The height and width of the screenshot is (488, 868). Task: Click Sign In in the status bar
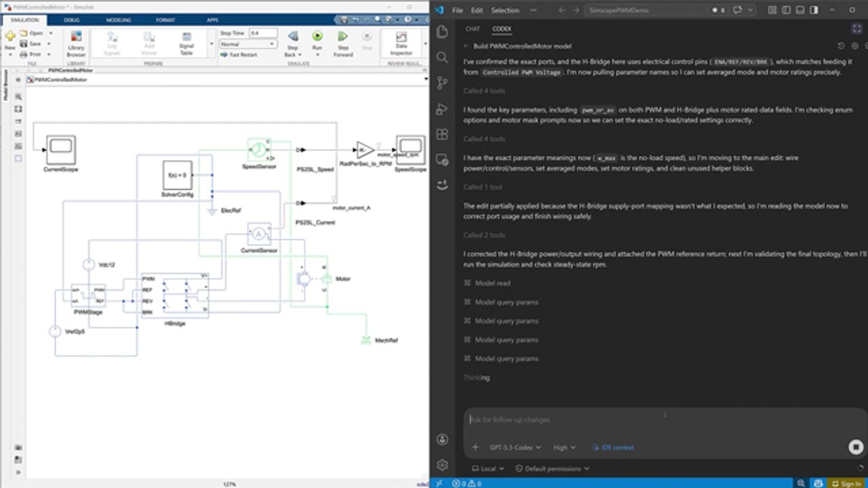pyautogui.click(x=846, y=483)
